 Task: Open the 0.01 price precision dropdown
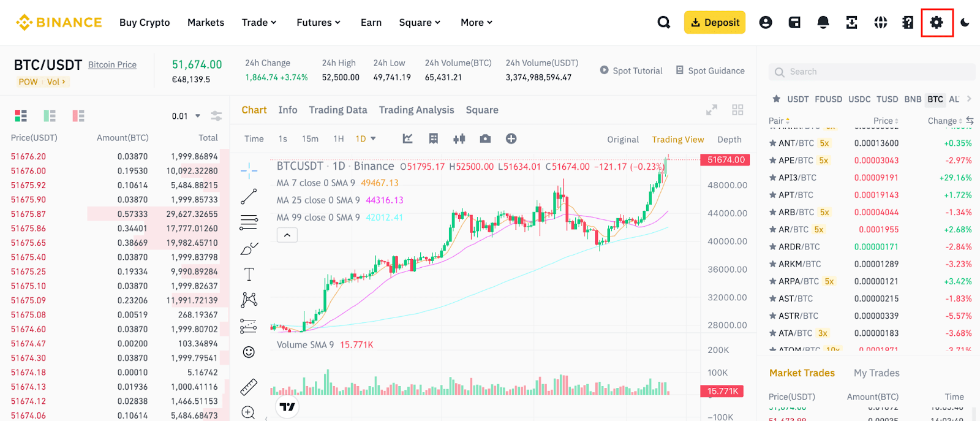pos(186,116)
